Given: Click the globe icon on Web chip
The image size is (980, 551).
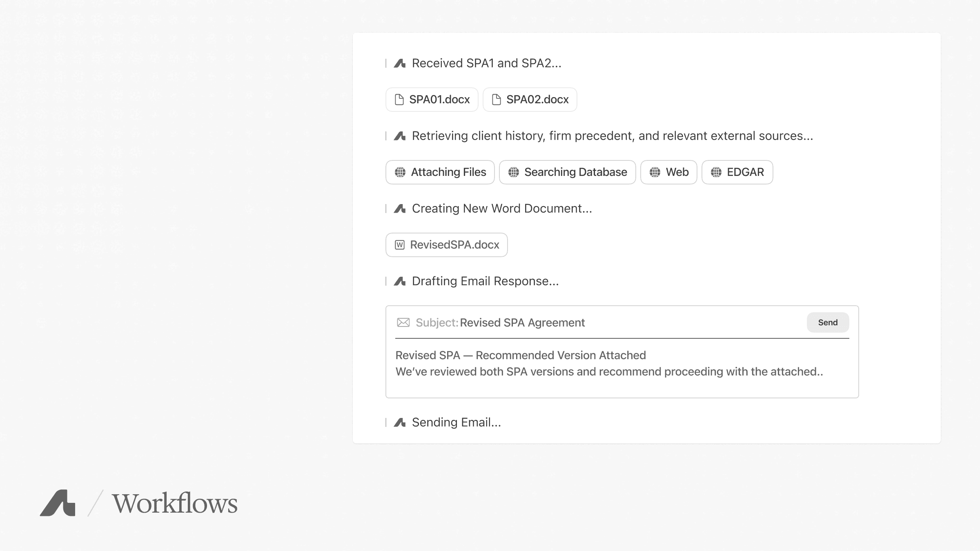Looking at the screenshot, I should coord(655,172).
